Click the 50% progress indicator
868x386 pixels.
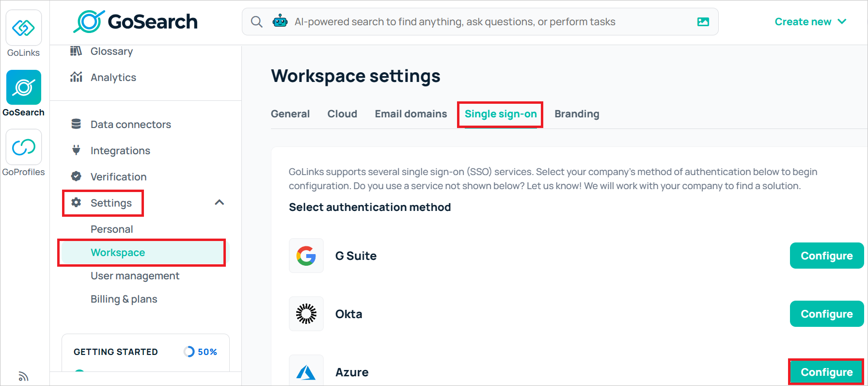200,352
